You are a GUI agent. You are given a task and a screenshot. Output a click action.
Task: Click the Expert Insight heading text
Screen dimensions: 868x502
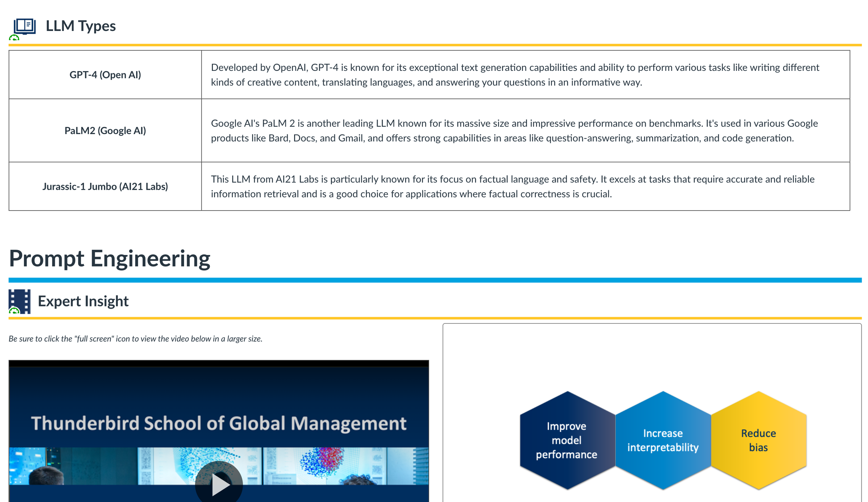click(x=83, y=301)
